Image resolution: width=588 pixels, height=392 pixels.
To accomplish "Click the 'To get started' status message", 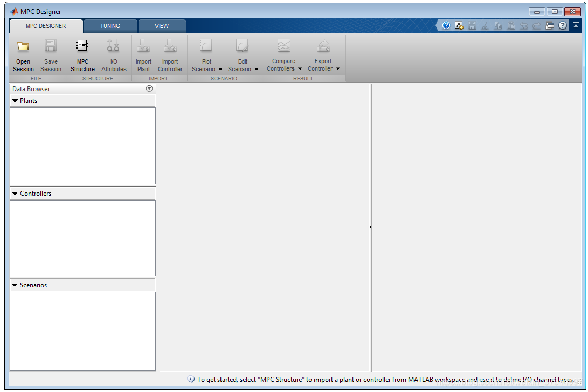I will (385, 380).
